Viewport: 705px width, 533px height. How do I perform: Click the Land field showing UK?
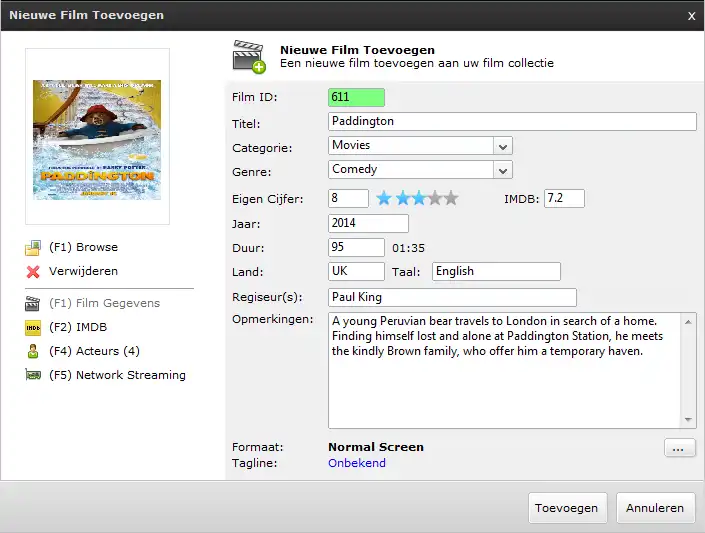[356, 271]
